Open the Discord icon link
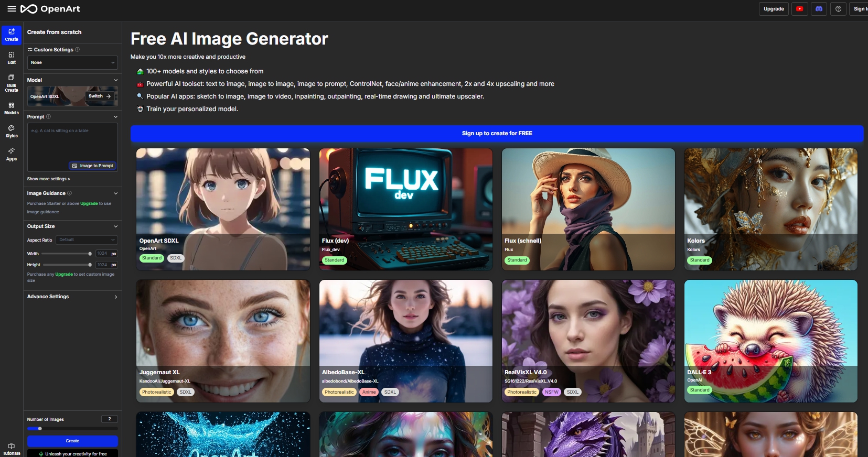This screenshot has height=457, width=868. 819,9
